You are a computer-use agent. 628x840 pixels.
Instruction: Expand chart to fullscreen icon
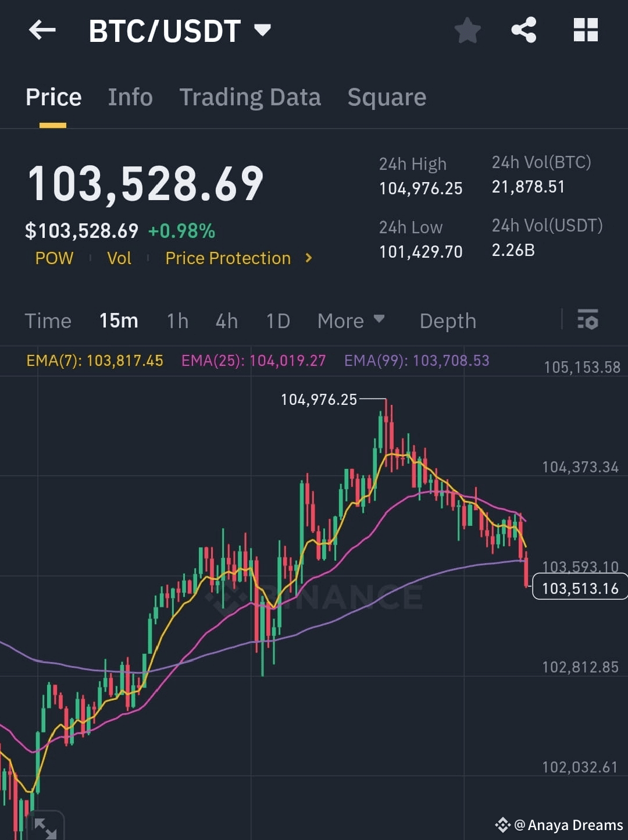pos(45,827)
